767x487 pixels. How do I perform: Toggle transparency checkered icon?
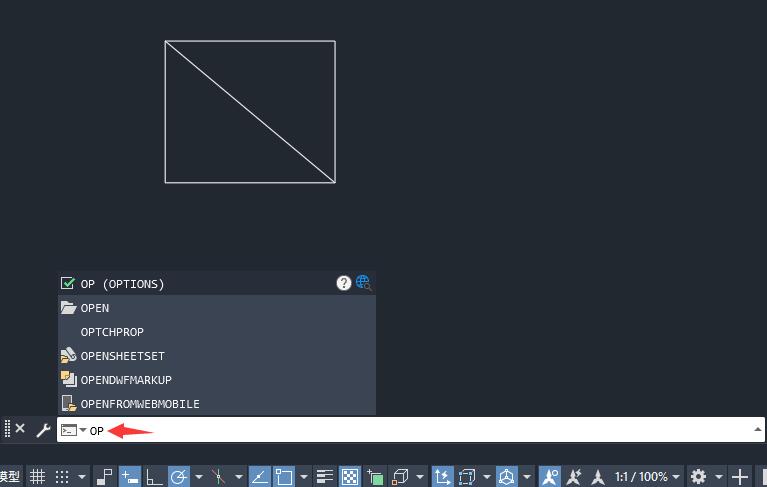coord(350,476)
